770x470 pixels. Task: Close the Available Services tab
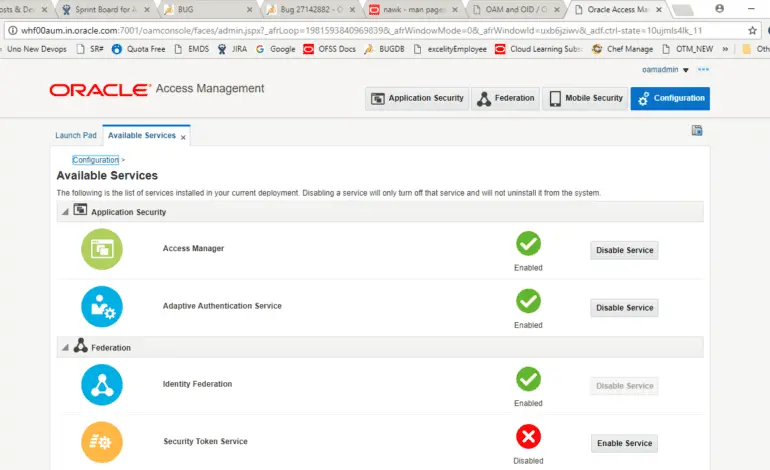(183, 138)
